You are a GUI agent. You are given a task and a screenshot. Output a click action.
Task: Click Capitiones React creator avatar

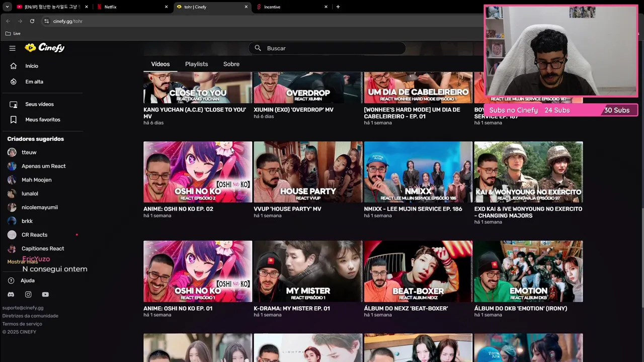[x=12, y=248]
